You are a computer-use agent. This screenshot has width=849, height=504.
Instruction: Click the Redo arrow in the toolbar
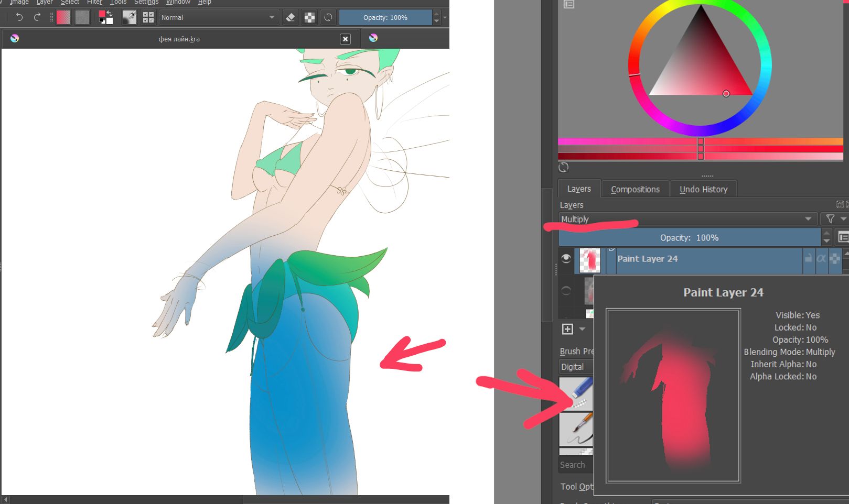37,17
